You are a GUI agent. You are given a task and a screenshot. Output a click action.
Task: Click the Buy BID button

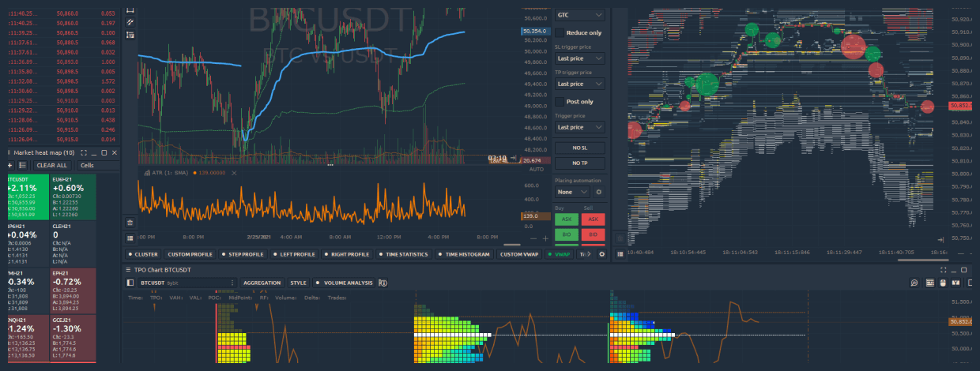[565, 234]
